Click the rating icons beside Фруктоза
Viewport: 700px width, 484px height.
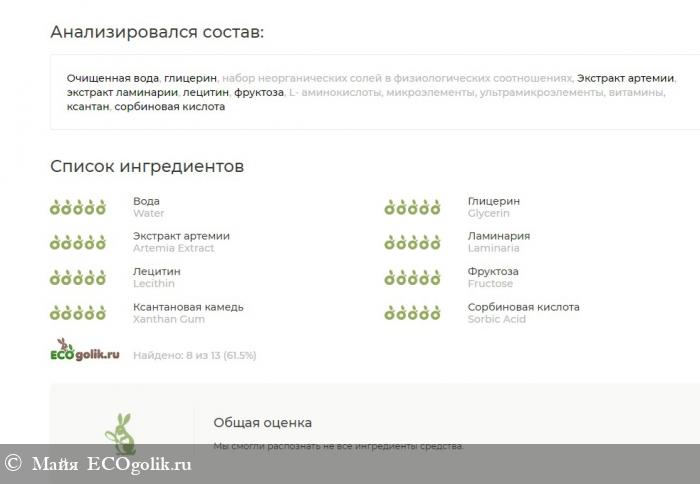[x=412, y=278]
